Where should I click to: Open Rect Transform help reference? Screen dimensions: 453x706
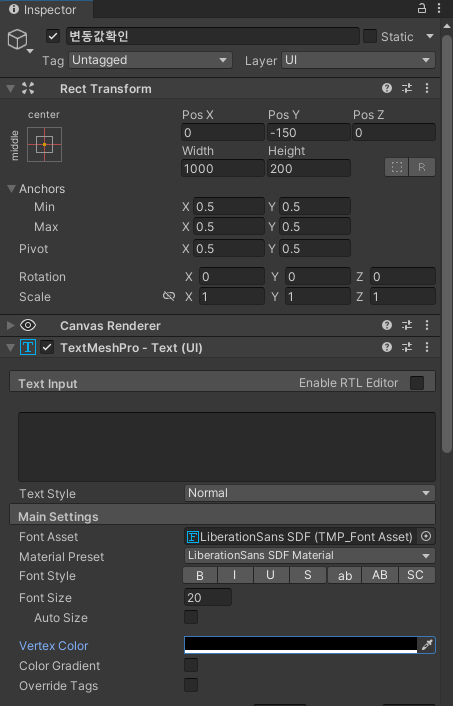[387, 88]
